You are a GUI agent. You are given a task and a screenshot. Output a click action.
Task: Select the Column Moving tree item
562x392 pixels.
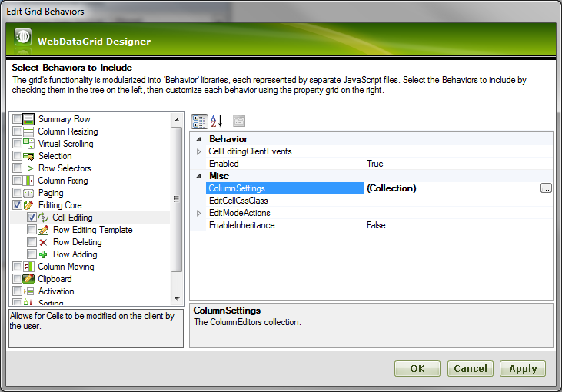pyautogui.click(x=66, y=267)
